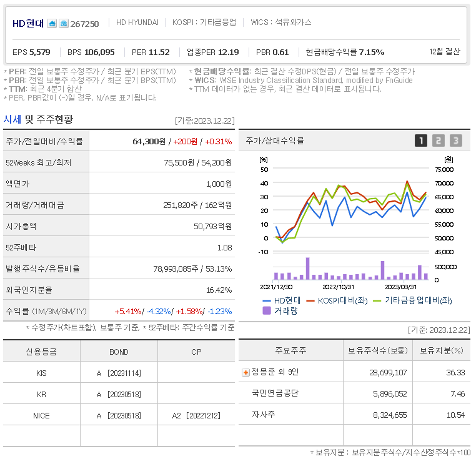
Task: Click the 현금배당수익률 7.15% figure
Action: (x=345, y=52)
